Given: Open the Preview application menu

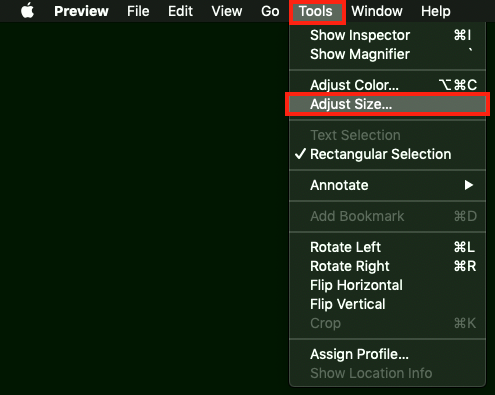Looking at the screenshot, I should click(81, 11).
